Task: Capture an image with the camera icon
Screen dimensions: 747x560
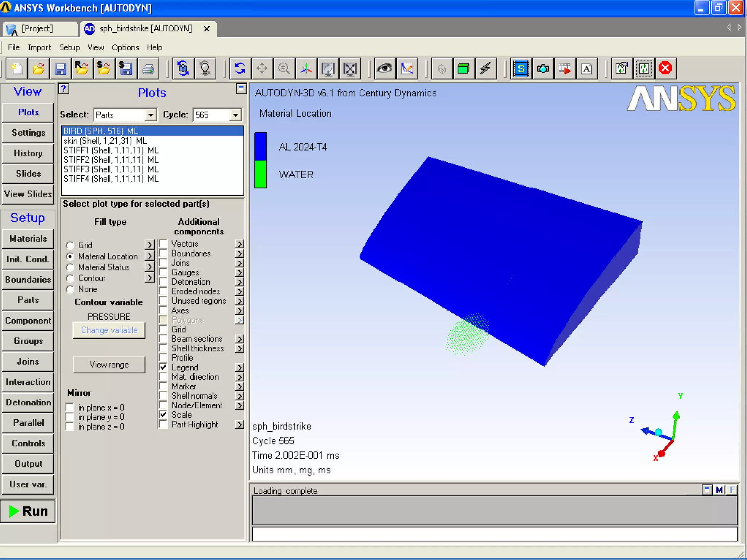Action: click(x=543, y=69)
